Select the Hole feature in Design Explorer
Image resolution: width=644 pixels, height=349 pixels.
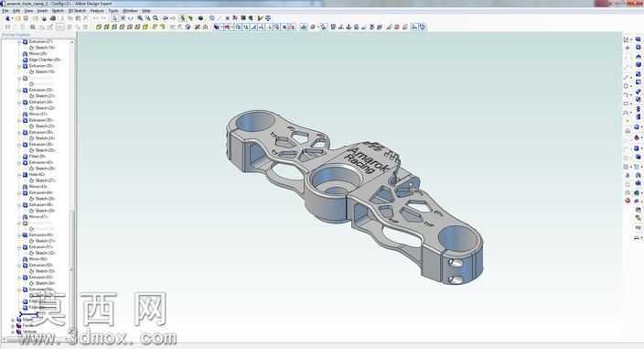coord(37,174)
